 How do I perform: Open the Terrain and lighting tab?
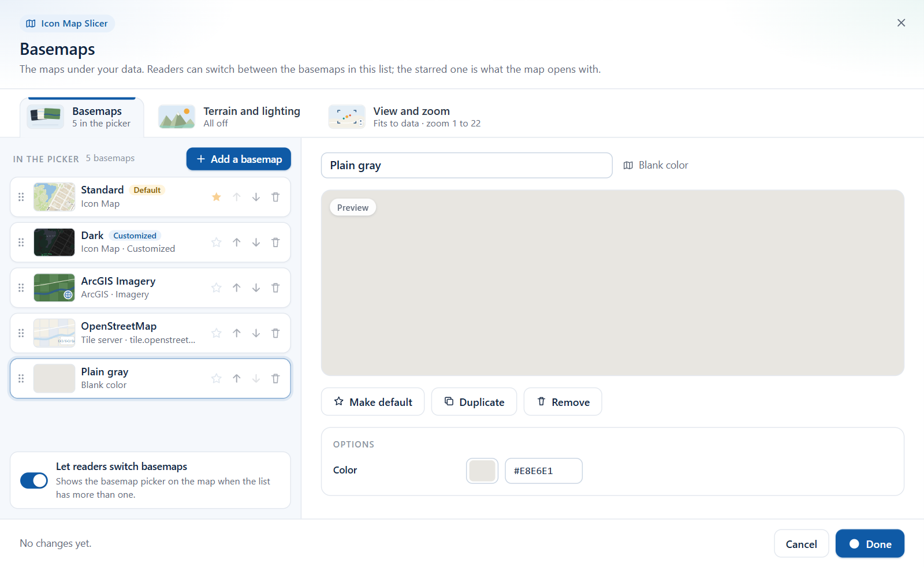230,117
